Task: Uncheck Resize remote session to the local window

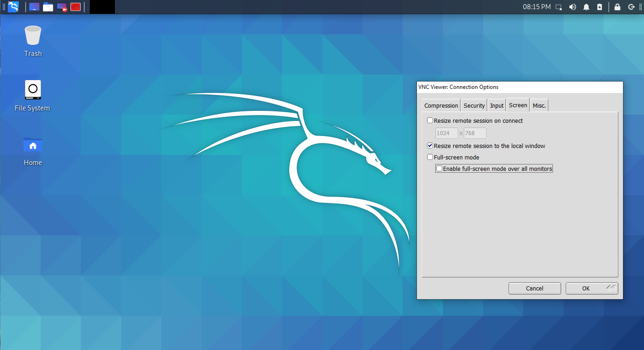Action: (430, 146)
